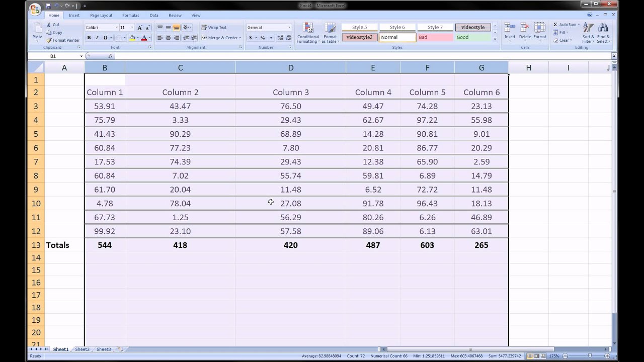Apply Percent Style format

pos(263,38)
